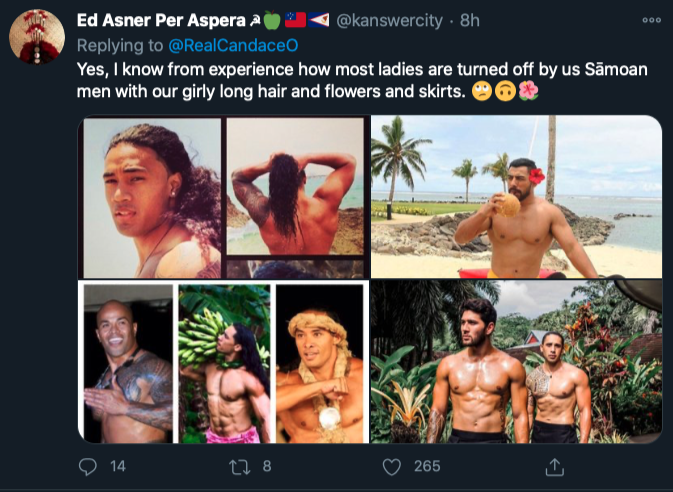Click the 14 replies count
This screenshot has width=673, height=492.
tap(117, 466)
